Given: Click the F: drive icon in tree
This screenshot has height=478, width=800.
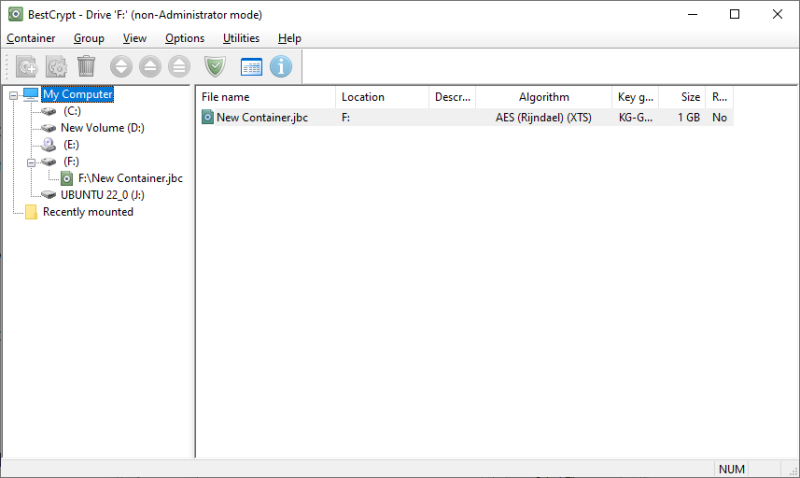Looking at the screenshot, I should (48, 161).
